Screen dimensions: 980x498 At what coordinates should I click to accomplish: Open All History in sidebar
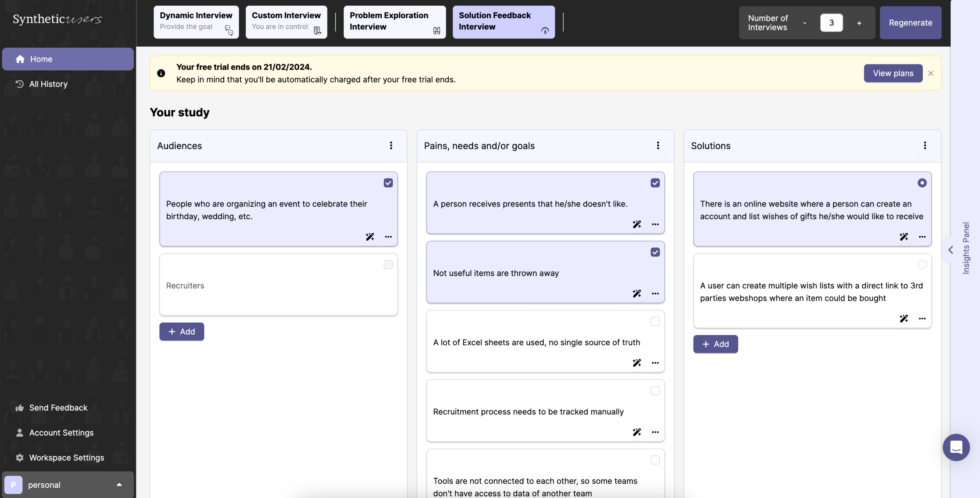click(48, 84)
